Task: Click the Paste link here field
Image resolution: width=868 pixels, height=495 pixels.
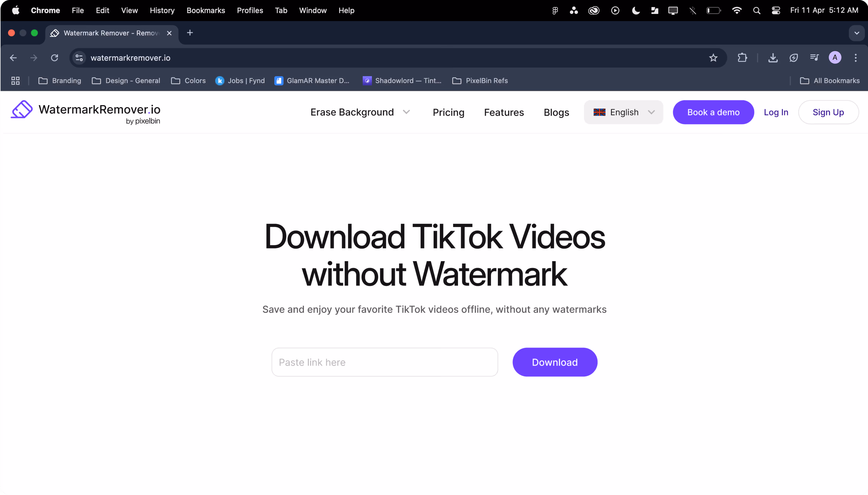Action: [x=385, y=362]
